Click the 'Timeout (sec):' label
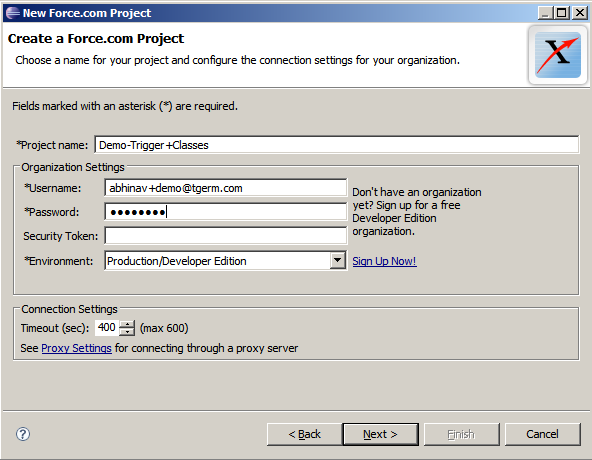 55,328
